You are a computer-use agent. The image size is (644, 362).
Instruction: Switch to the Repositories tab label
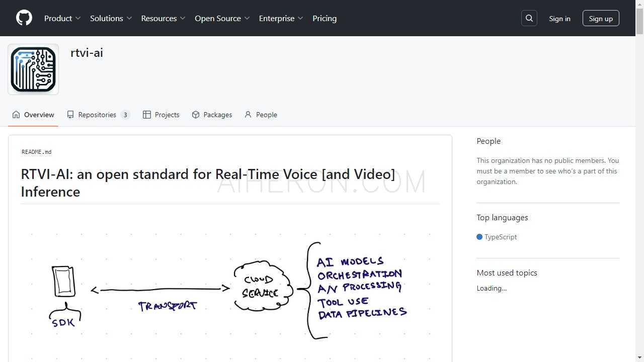97,115
